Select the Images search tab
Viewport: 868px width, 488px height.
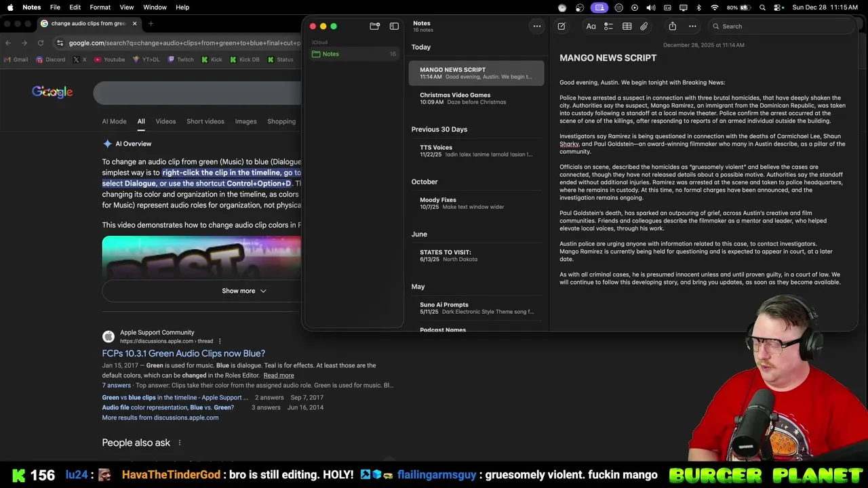click(245, 121)
